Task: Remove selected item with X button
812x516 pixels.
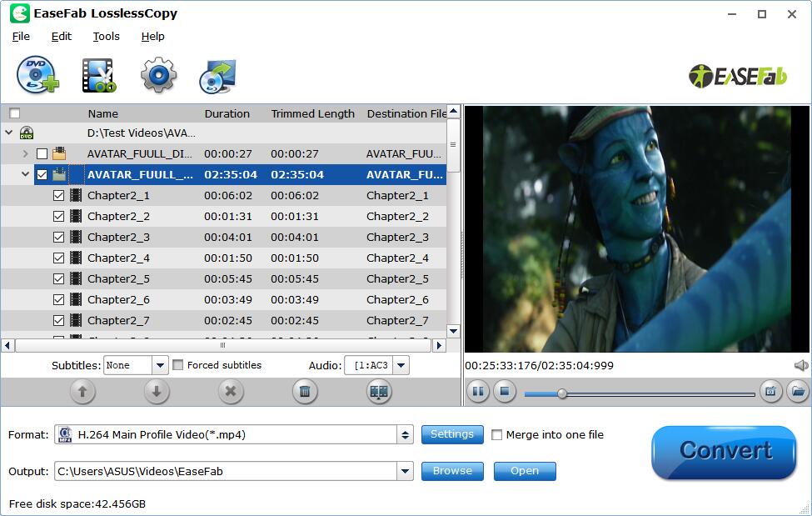Action: point(231,392)
